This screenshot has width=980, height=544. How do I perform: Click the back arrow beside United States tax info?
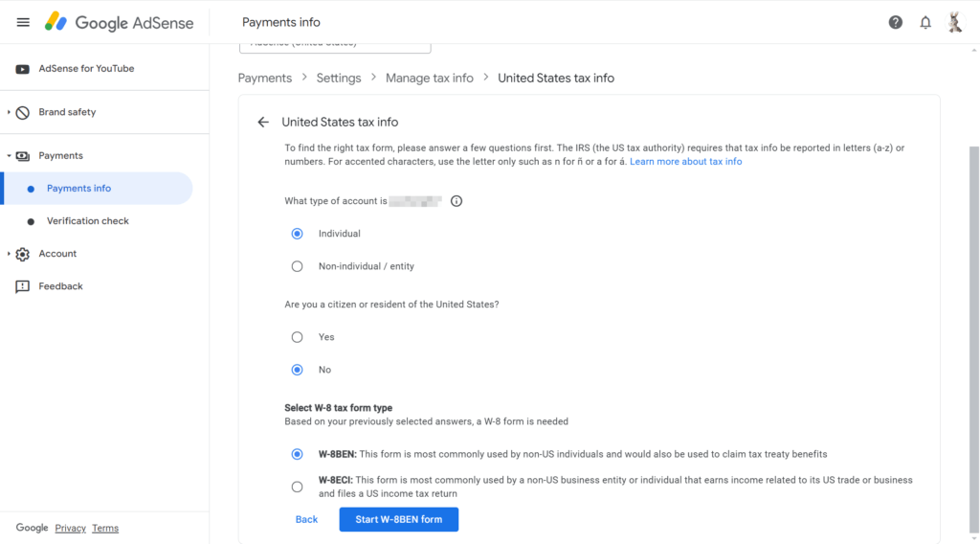coord(263,122)
